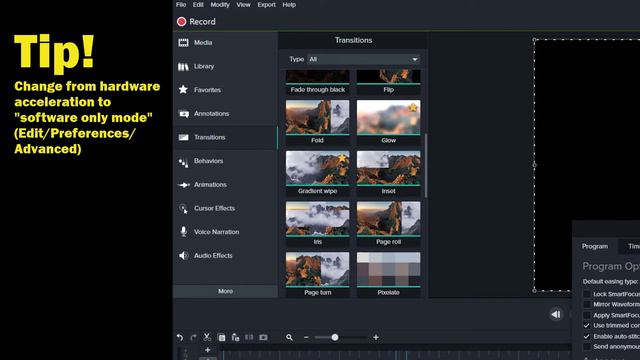
Task: Open the Media bin panel
Action: point(225,42)
